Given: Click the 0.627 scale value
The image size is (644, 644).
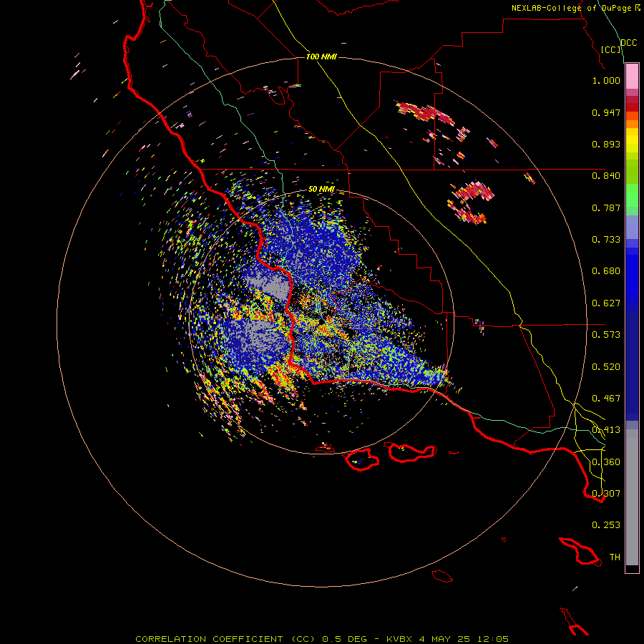Looking at the screenshot, I should point(606,303).
